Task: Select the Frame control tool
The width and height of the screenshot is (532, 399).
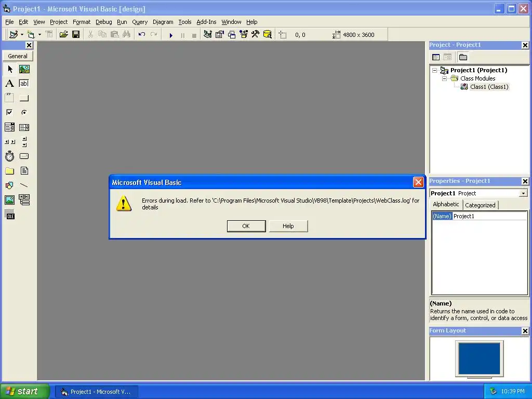Action: point(10,98)
